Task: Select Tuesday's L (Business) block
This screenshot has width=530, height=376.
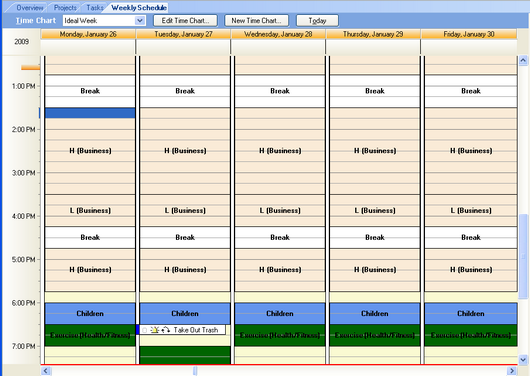Action: (x=185, y=210)
